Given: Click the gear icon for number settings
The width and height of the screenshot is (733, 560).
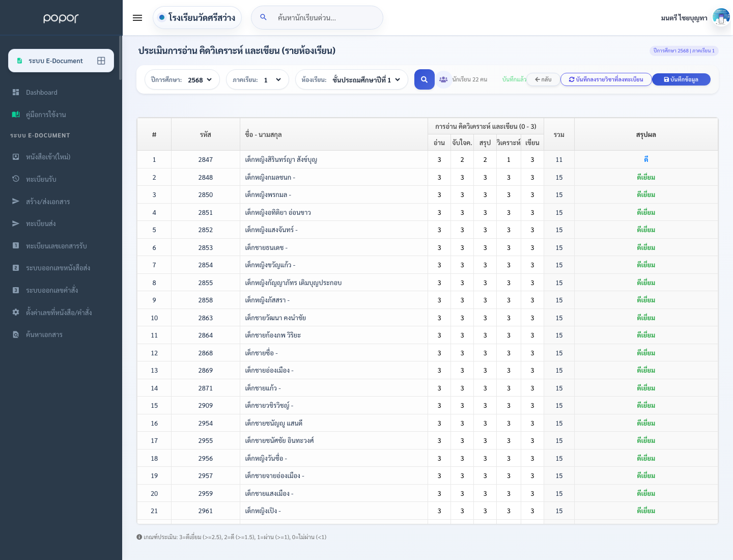Looking at the screenshot, I should pyautogui.click(x=16, y=312).
